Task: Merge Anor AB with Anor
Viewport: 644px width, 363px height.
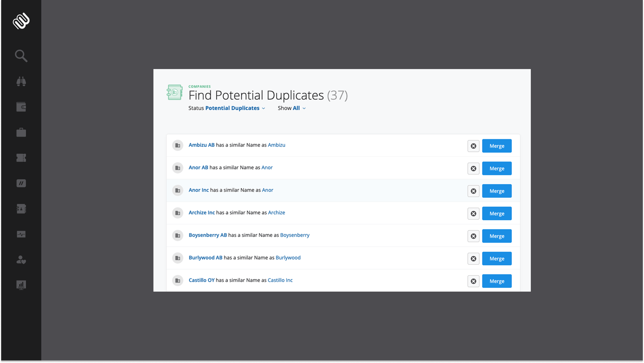Action: coord(497,168)
